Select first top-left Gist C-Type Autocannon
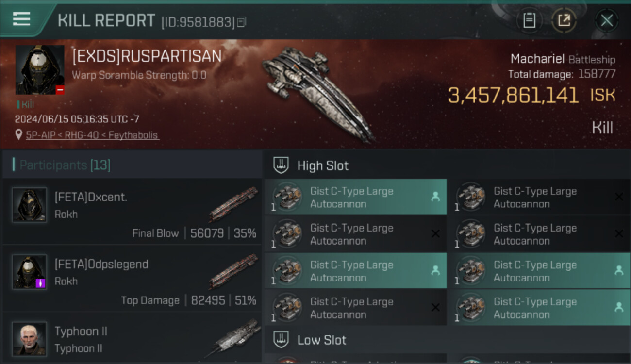Image resolution: width=631 pixels, height=364 pixels. tap(355, 197)
